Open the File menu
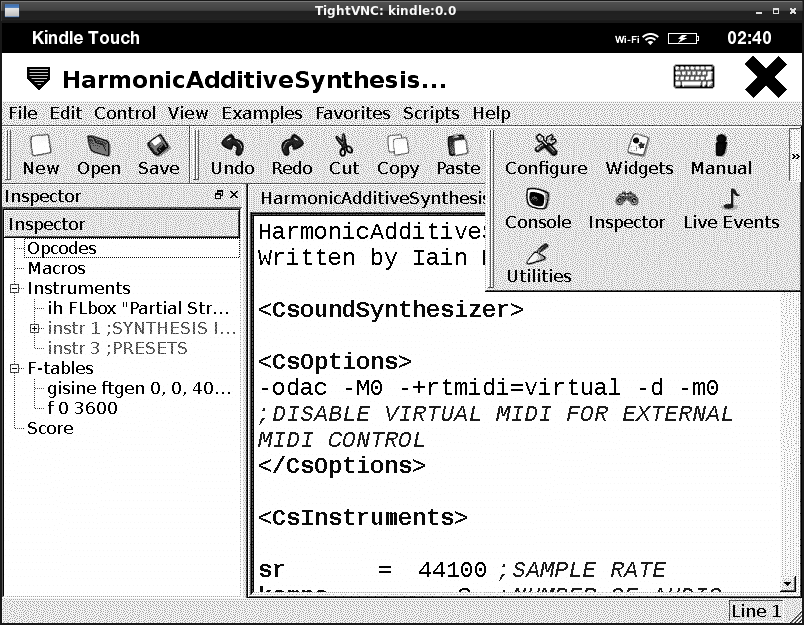Screen dimensions: 804x625 coord(23,113)
